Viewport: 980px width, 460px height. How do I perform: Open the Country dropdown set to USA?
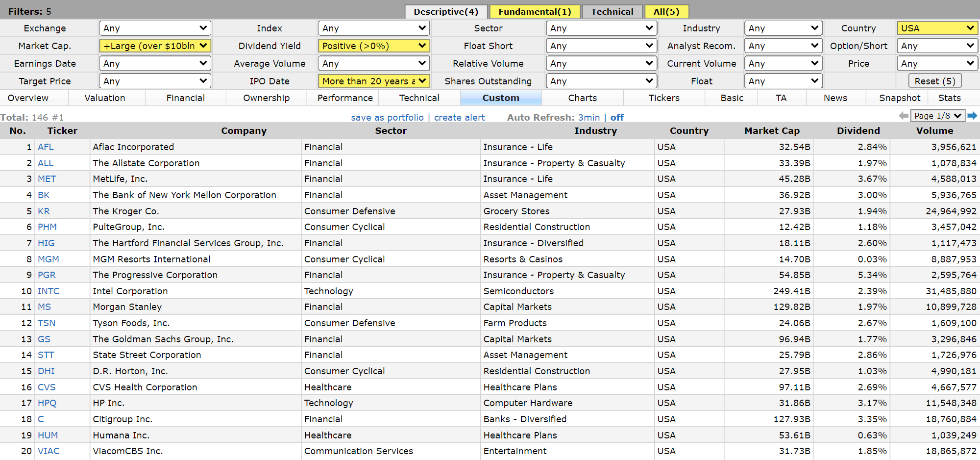click(x=937, y=28)
